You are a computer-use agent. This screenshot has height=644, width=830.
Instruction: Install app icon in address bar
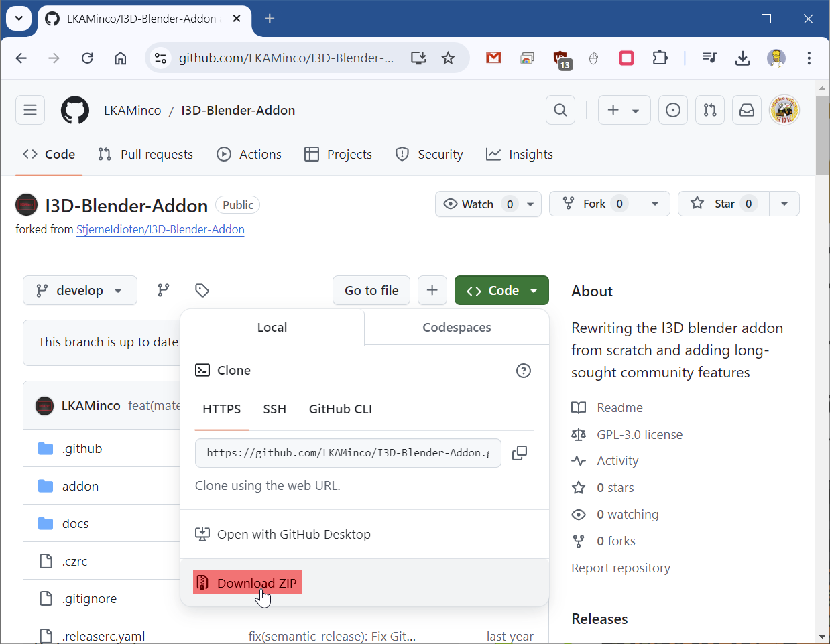(418, 58)
